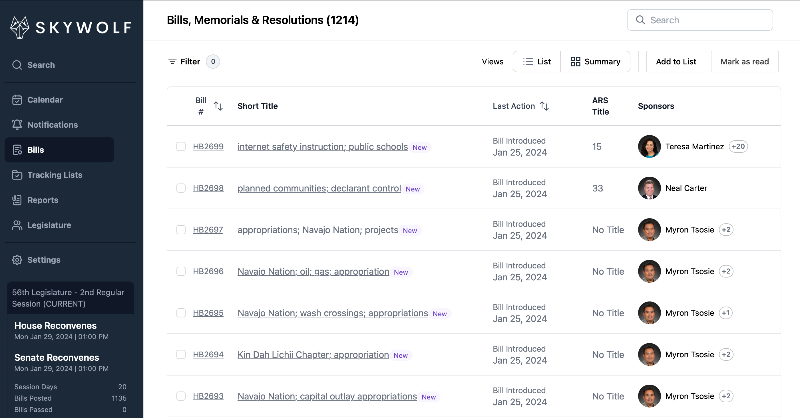Open 'planned communities; declarant control' title
The image size is (800, 418).
[319, 188]
